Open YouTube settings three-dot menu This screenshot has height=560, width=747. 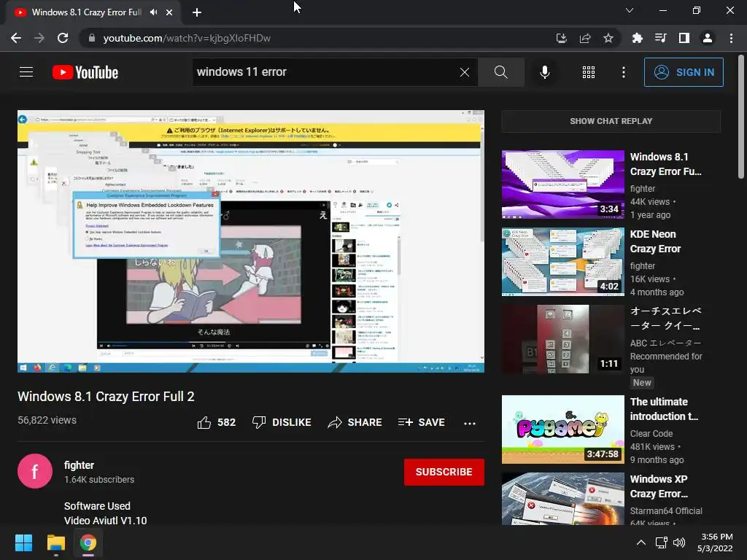(623, 72)
